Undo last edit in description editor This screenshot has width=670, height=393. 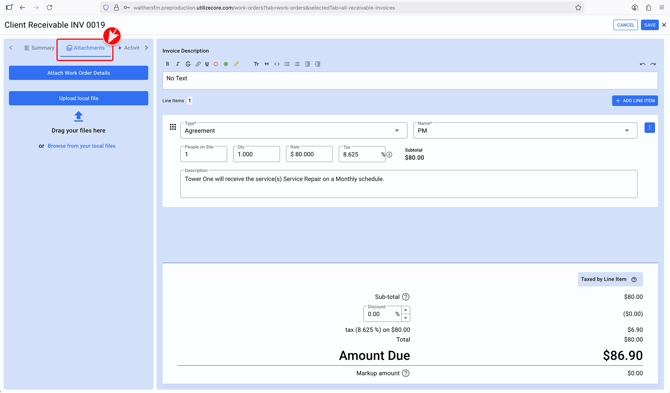click(642, 64)
